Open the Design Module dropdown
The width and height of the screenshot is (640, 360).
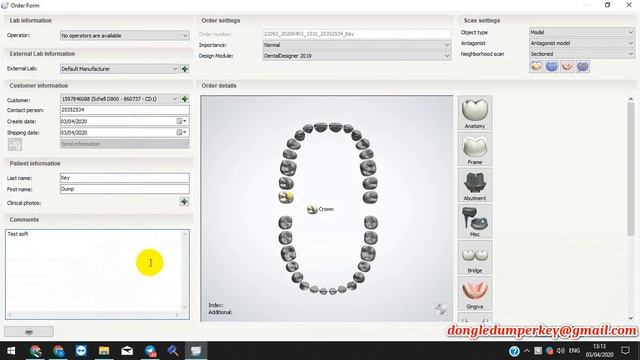(357, 56)
